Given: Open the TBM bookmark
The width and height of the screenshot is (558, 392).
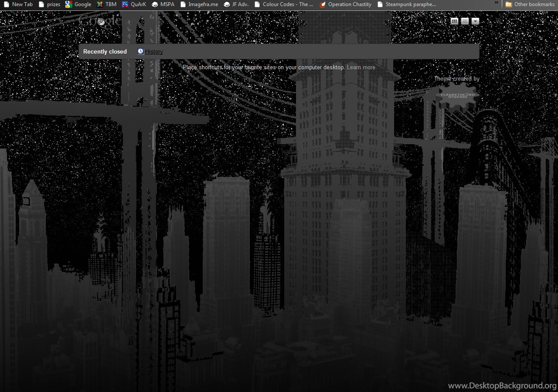Looking at the screenshot, I should click(x=107, y=4).
